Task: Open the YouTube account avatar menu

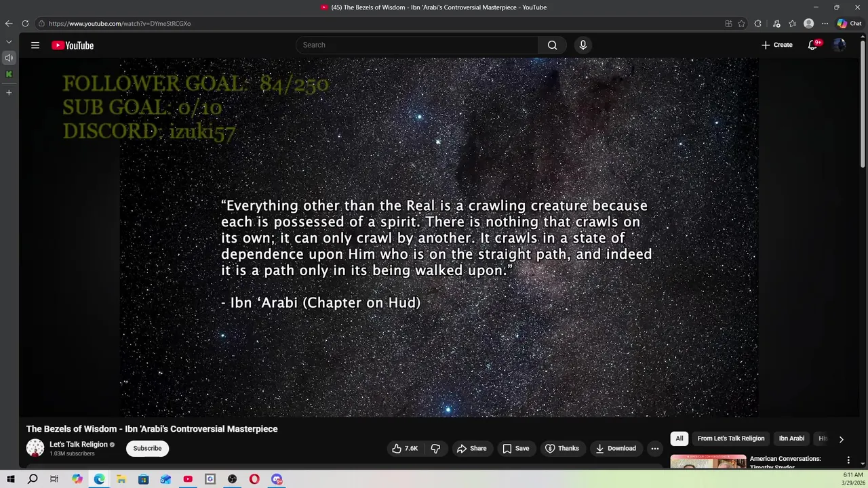Action: [840, 45]
